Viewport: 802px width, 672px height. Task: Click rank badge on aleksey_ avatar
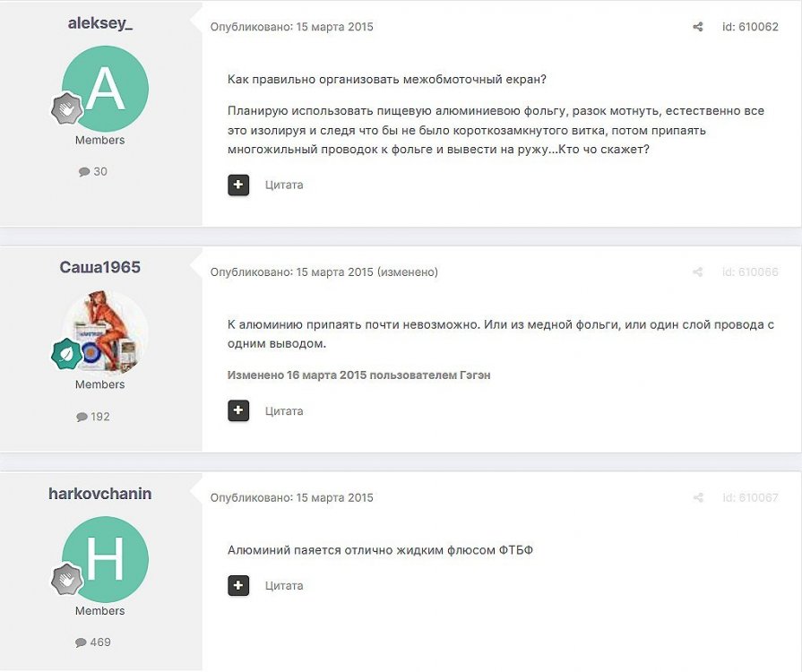(x=67, y=108)
